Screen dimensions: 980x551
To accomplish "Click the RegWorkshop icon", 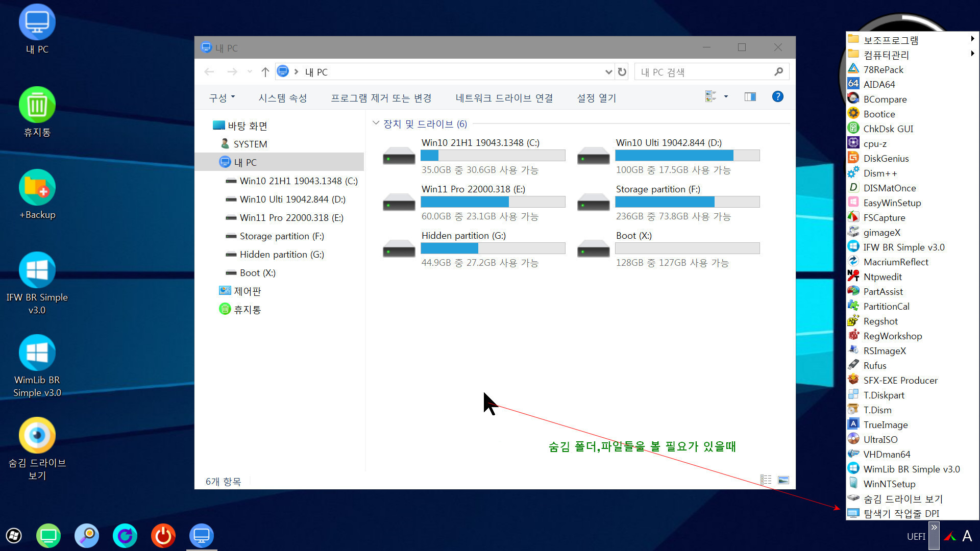I will [853, 336].
